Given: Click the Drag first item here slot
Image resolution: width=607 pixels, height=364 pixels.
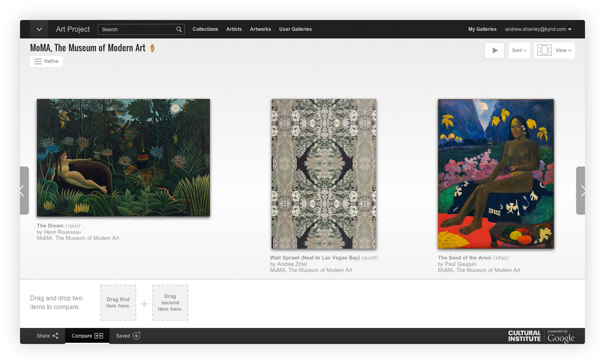Looking at the screenshot, I should click(118, 303).
